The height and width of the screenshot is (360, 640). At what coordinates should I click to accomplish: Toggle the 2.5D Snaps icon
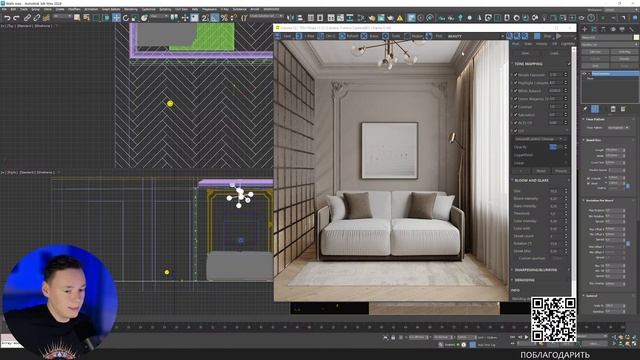click(x=205, y=18)
